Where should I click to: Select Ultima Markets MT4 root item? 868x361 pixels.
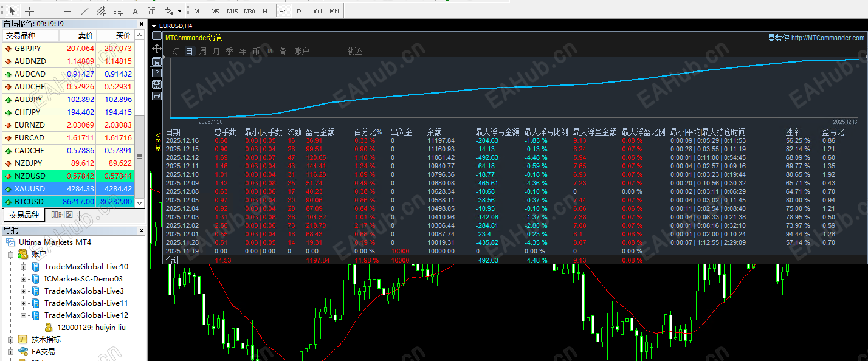55,242
